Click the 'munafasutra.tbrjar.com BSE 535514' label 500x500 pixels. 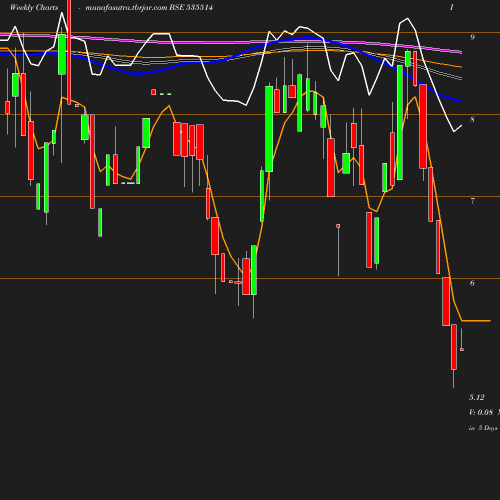pos(149,7)
